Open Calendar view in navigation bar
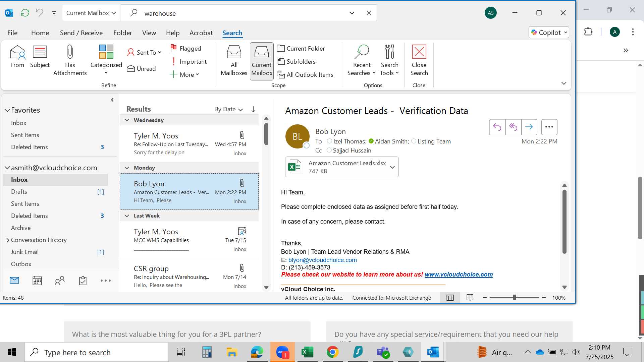644x362 pixels. [x=37, y=281]
